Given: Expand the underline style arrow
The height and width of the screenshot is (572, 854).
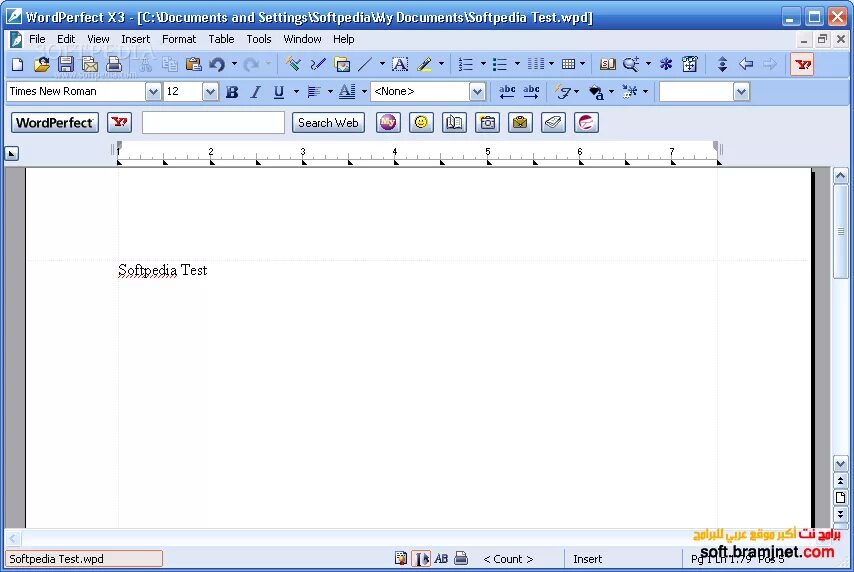Looking at the screenshot, I should click(x=296, y=92).
